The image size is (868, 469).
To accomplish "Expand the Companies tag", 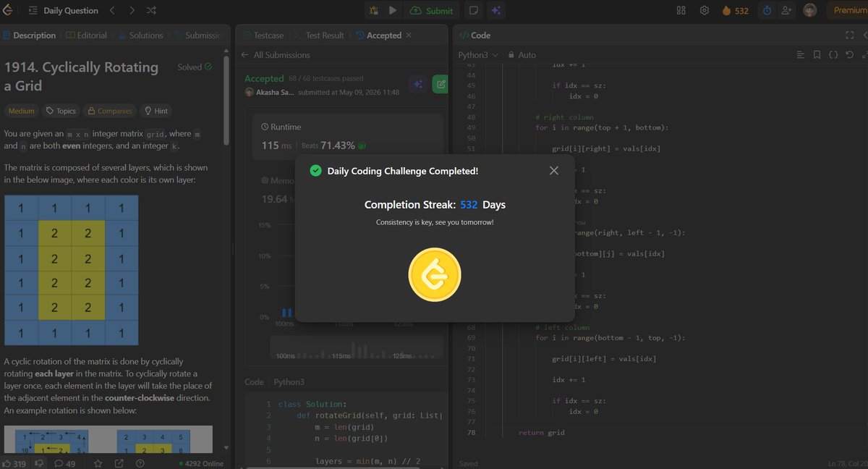I will coord(110,111).
